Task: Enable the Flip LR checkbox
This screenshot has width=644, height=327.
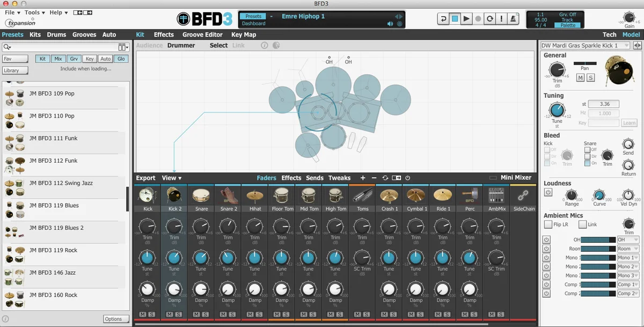Action: [x=548, y=224]
